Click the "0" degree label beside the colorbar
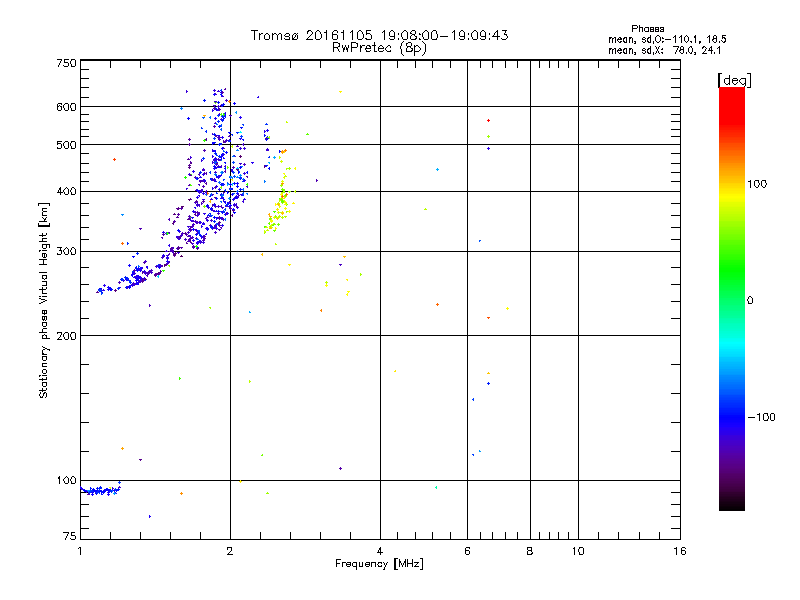 pyautogui.click(x=750, y=301)
